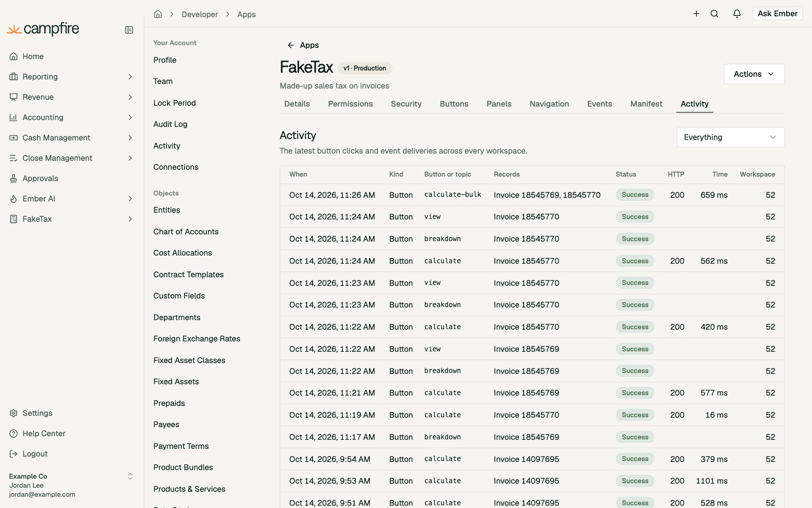Switch to the Permissions tab

click(350, 104)
